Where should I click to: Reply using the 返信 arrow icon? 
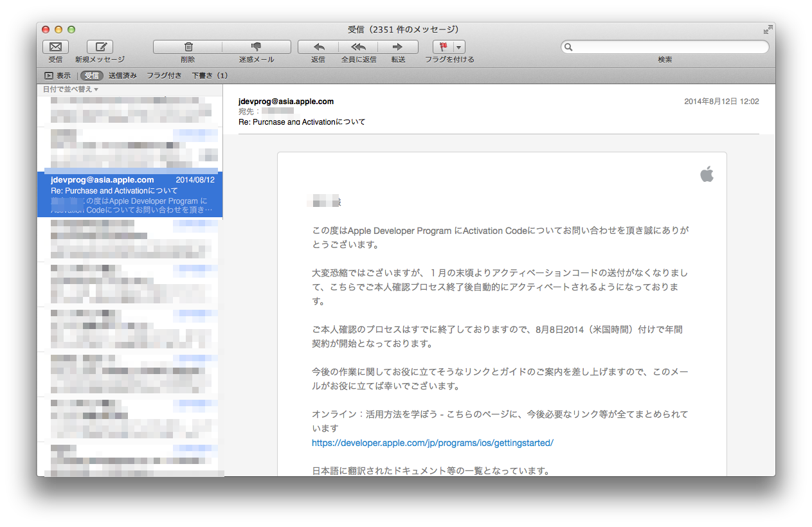(318, 47)
